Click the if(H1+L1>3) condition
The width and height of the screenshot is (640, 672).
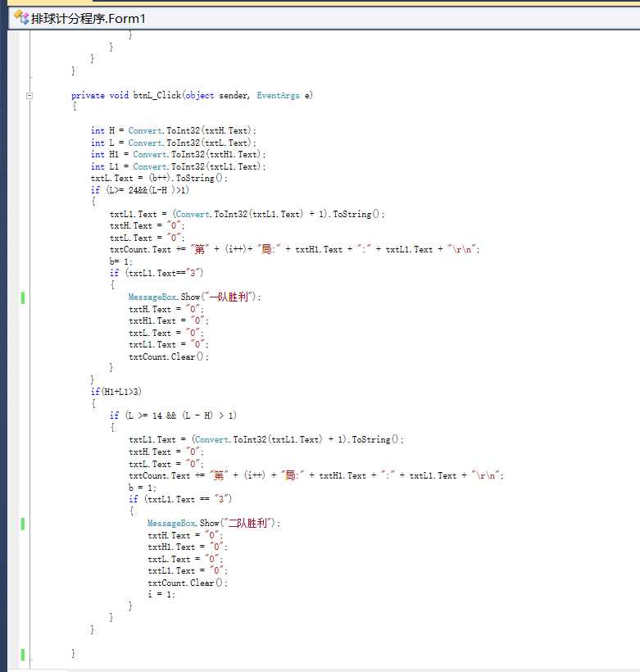(116, 391)
